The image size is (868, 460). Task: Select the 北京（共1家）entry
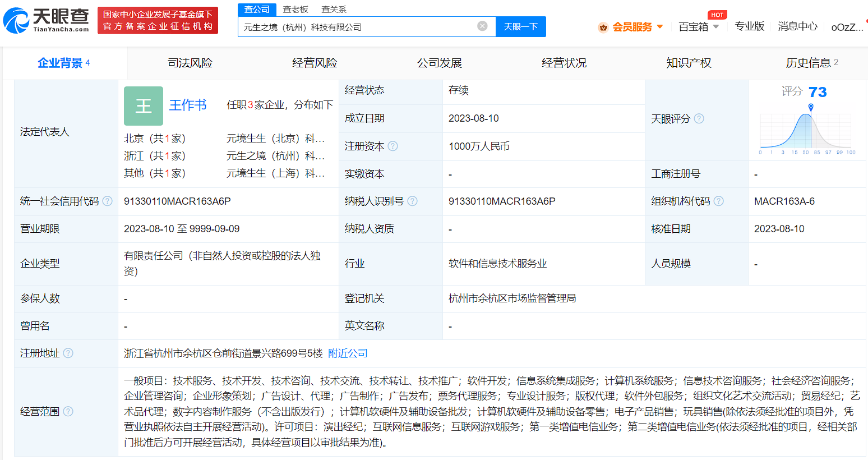(155, 139)
